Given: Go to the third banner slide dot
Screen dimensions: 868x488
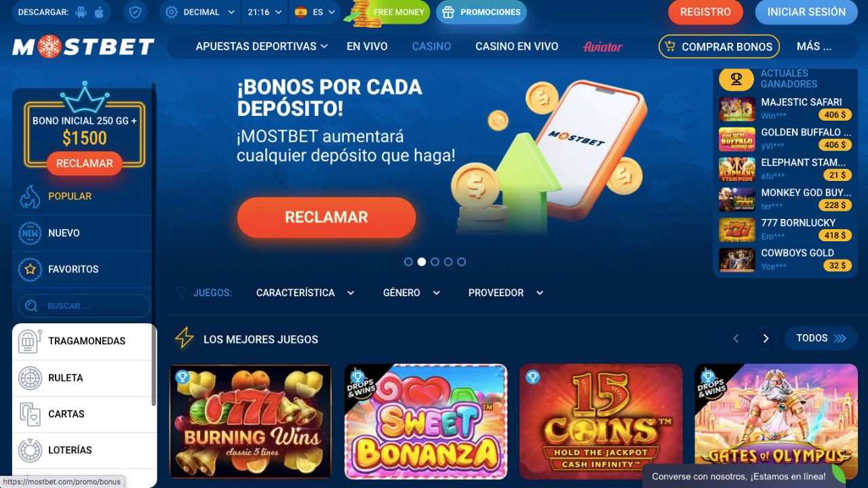Looking at the screenshot, I should pyautogui.click(x=435, y=262).
